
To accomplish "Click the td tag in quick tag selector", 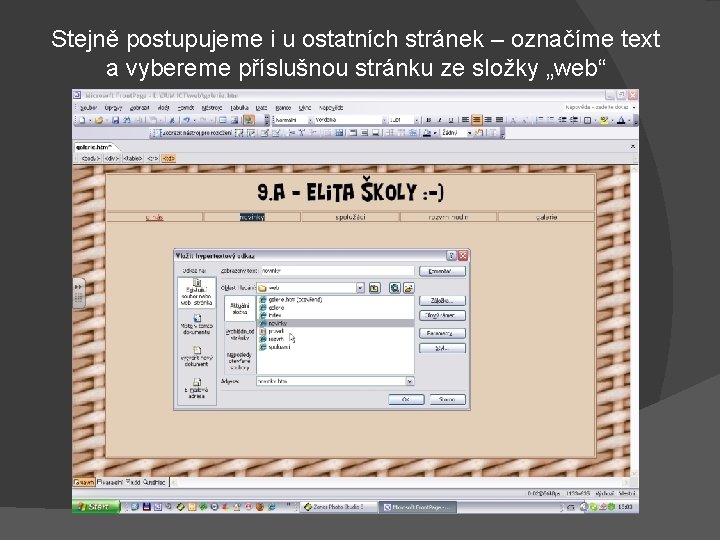I will (169, 158).
